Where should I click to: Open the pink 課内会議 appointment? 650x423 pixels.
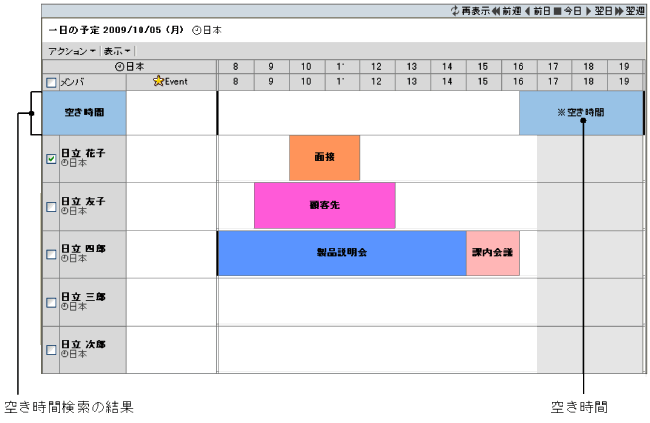[493, 253]
